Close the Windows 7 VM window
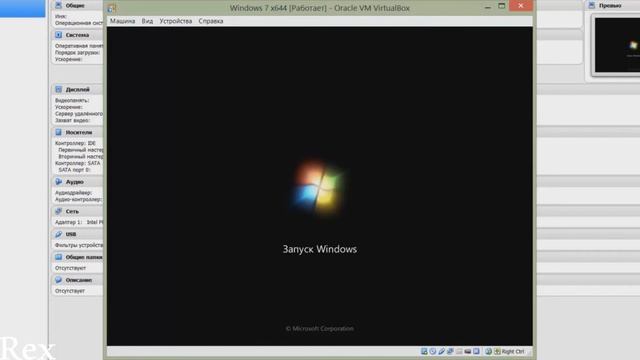 tap(521, 6)
